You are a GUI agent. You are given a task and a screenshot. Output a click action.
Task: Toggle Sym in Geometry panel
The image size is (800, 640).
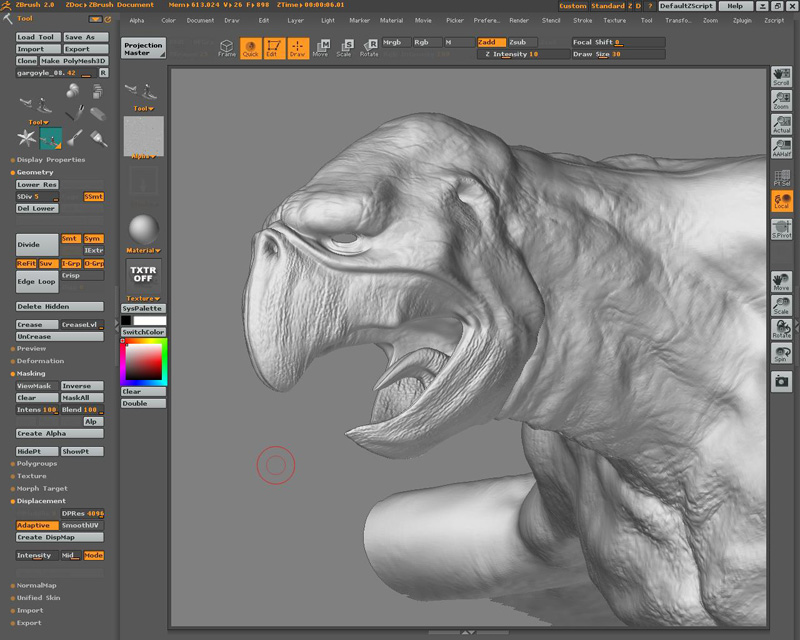[93, 238]
